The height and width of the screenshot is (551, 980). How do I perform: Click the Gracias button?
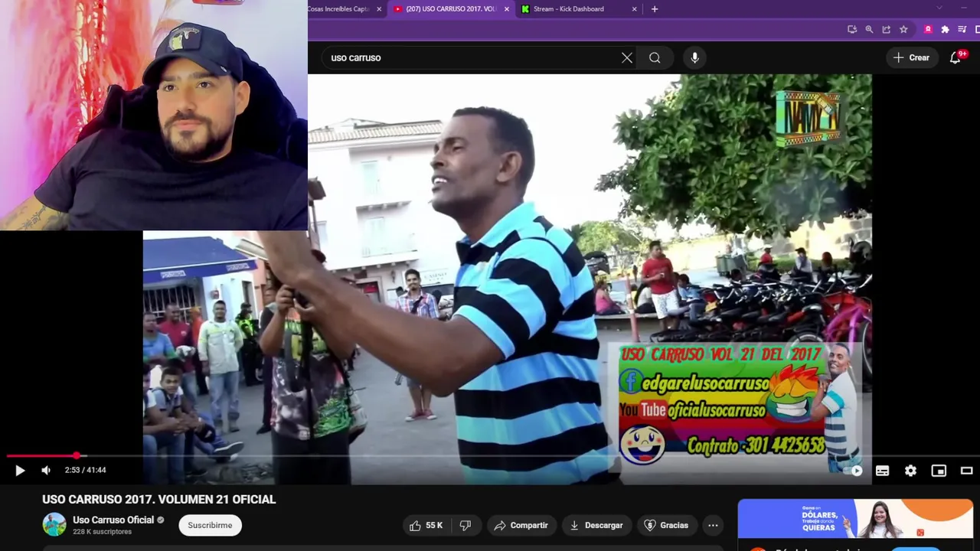click(x=666, y=525)
